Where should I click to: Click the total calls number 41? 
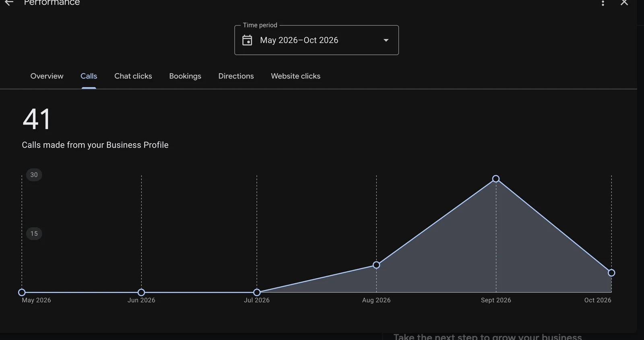[37, 119]
